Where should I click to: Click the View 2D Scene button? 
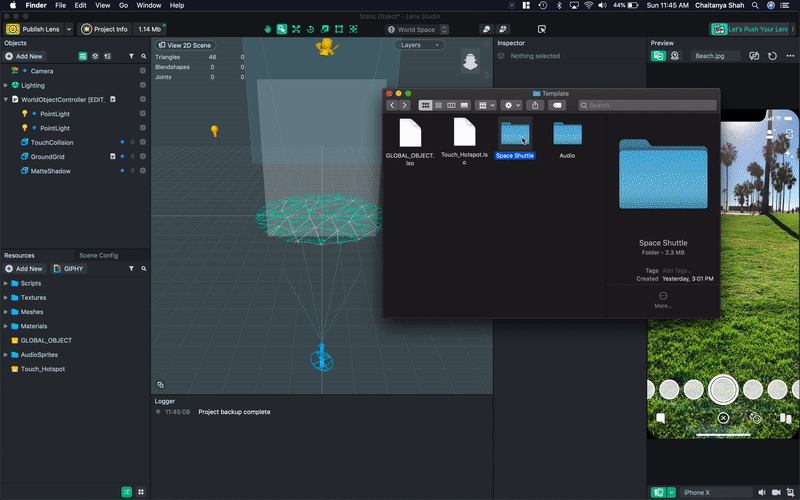point(183,45)
